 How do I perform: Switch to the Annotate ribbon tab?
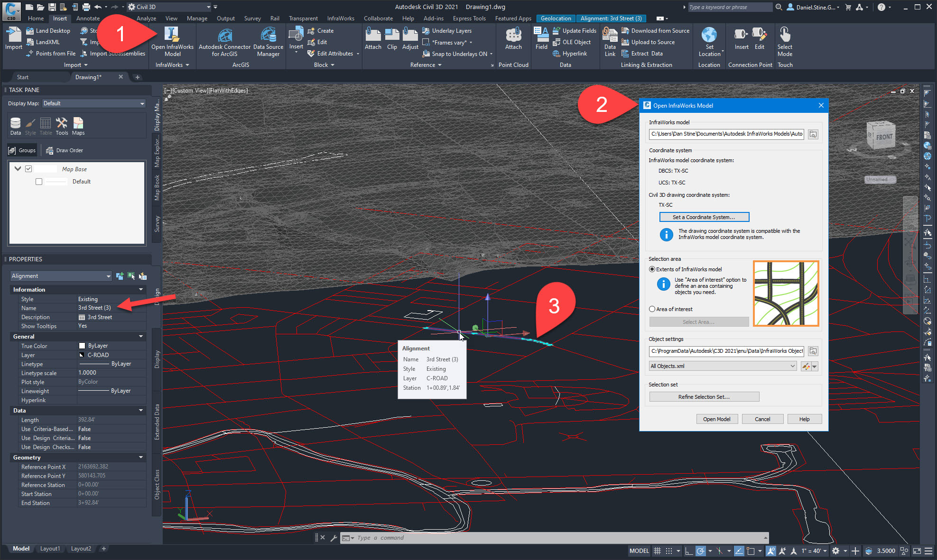pos(88,18)
